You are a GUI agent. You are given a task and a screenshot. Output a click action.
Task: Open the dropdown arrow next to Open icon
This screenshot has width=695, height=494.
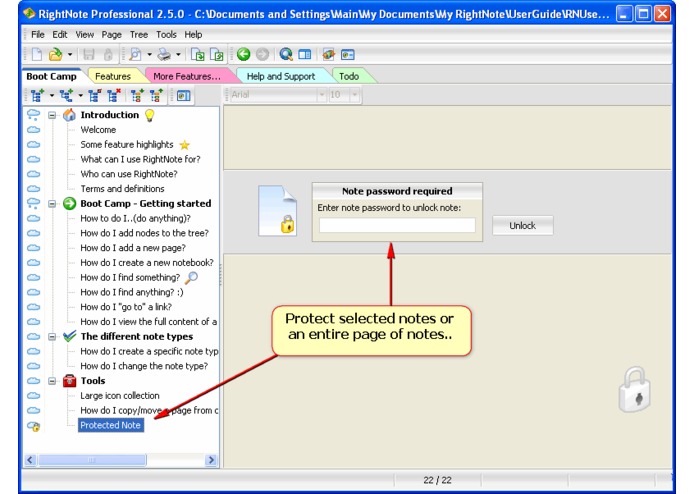(x=70, y=54)
